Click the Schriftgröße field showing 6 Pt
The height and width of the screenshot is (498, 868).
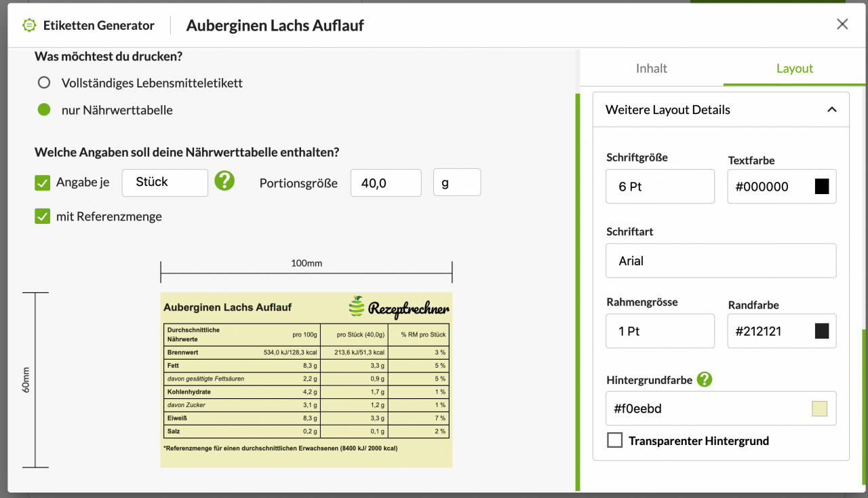660,185
